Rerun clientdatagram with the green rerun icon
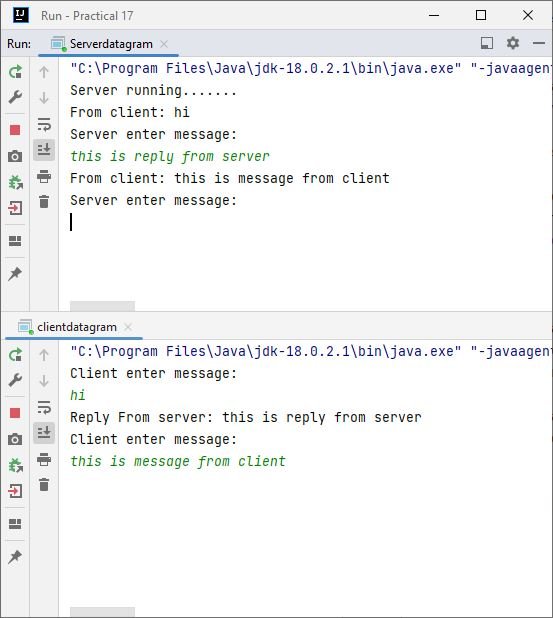This screenshot has height=618, width=553. tap(15, 355)
